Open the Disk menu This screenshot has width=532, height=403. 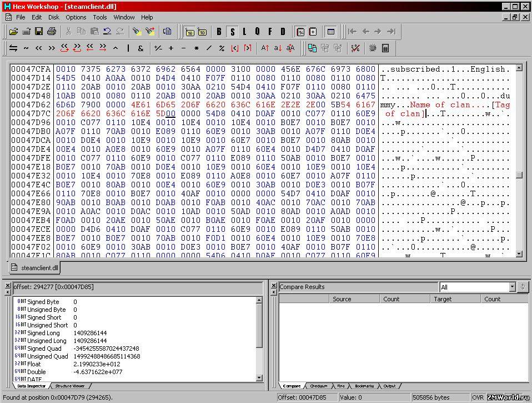[x=54, y=17]
